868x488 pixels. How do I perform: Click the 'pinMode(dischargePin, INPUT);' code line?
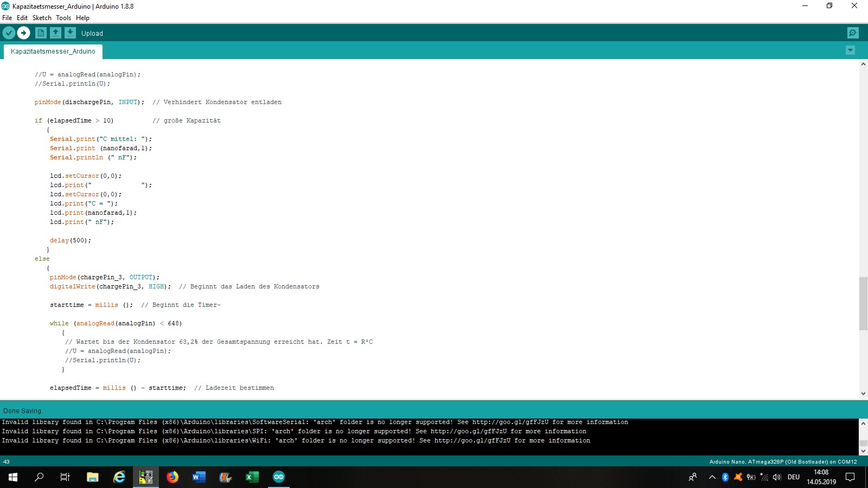90,102
